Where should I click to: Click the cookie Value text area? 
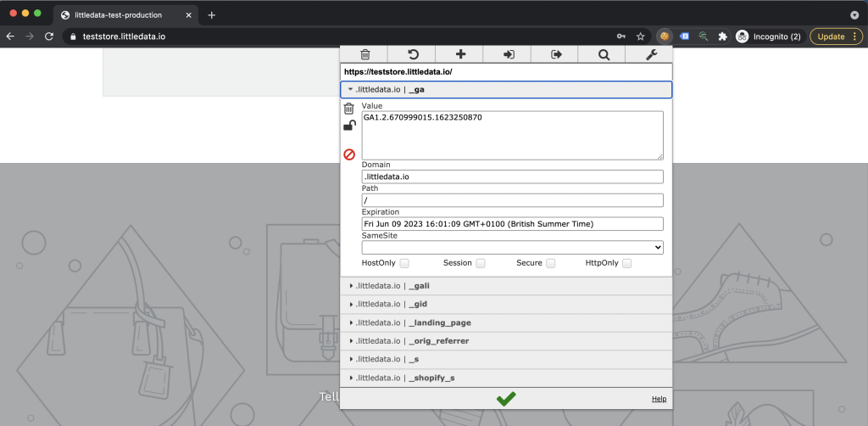pos(513,136)
